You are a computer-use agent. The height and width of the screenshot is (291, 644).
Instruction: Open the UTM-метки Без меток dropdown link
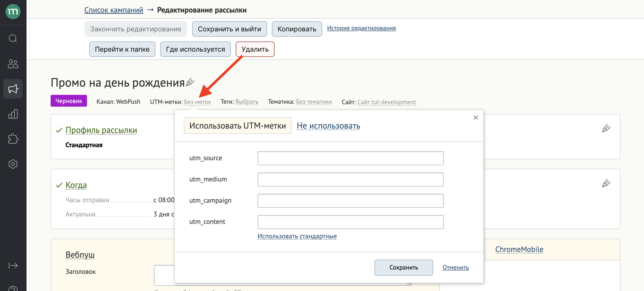coord(197,102)
